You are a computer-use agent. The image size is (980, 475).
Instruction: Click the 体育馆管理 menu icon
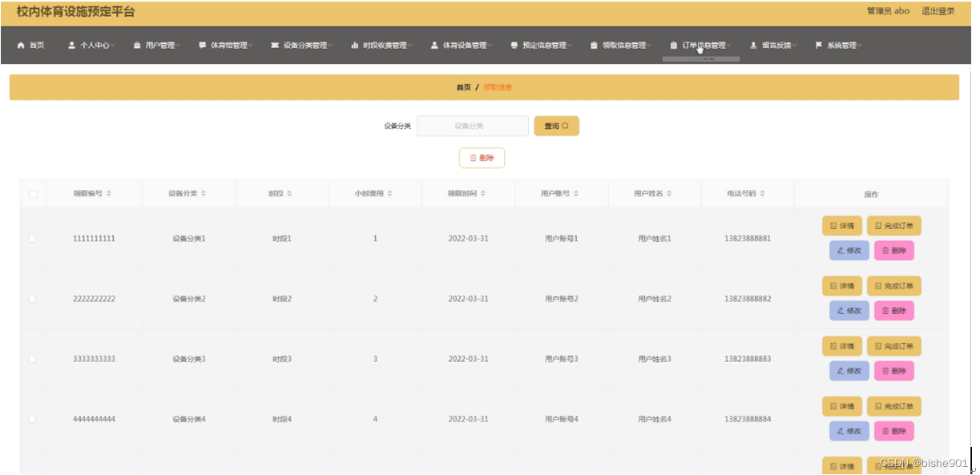(x=202, y=46)
